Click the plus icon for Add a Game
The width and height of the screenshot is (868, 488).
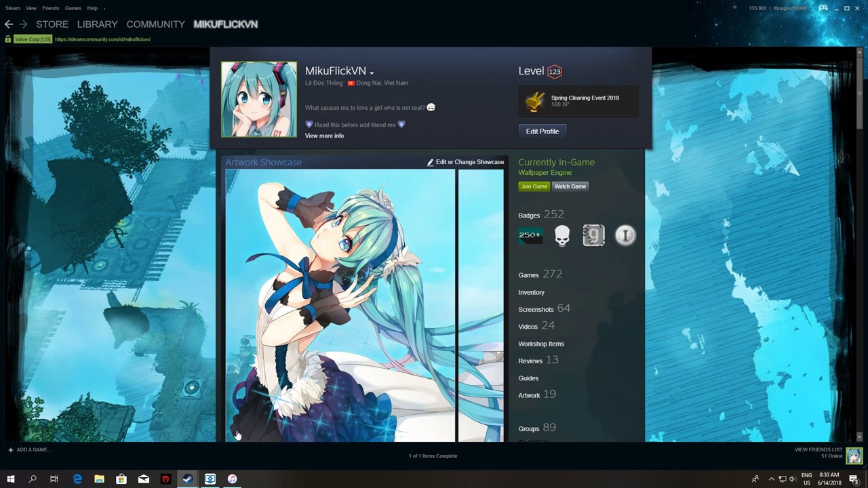pos(10,449)
